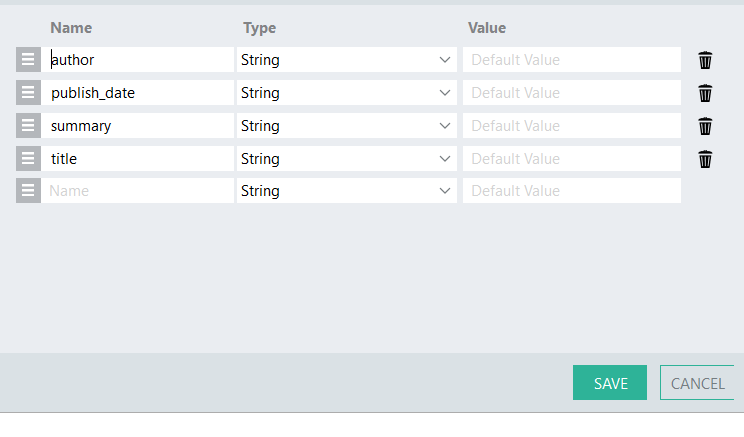
Task: Open the Type dropdown in the empty row
Action: [x=347, y=191]
